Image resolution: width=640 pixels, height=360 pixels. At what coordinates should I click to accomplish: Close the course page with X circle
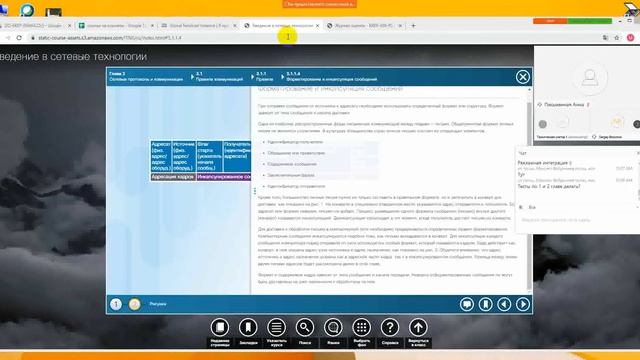522,77
